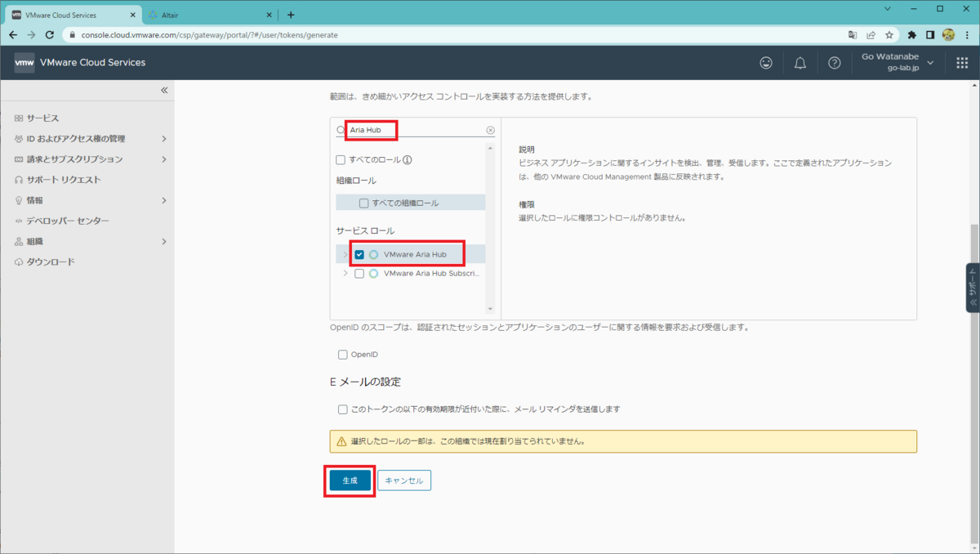980x554 pixels.
Task: Expand the VMware Aria Hub role row
Action: tap(345, 254)
